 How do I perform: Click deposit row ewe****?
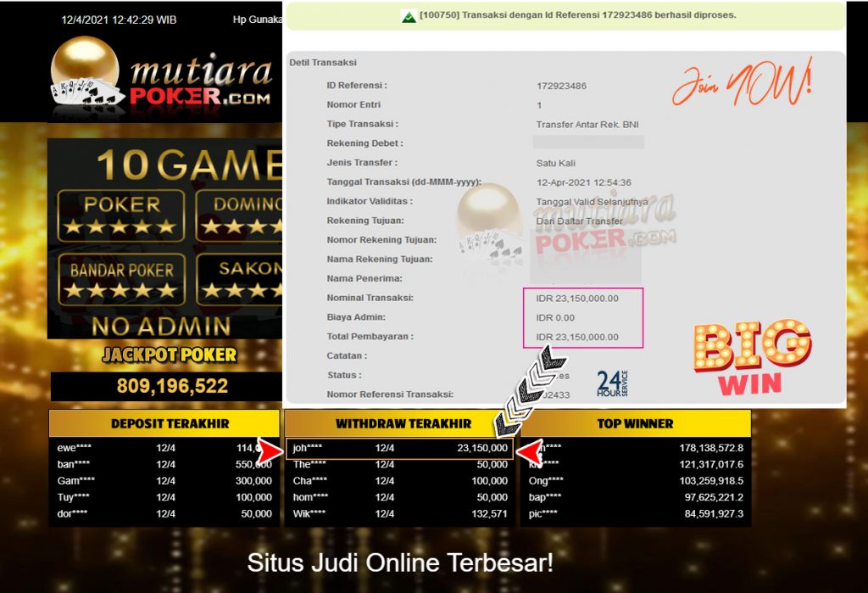[x=164, y=448]
